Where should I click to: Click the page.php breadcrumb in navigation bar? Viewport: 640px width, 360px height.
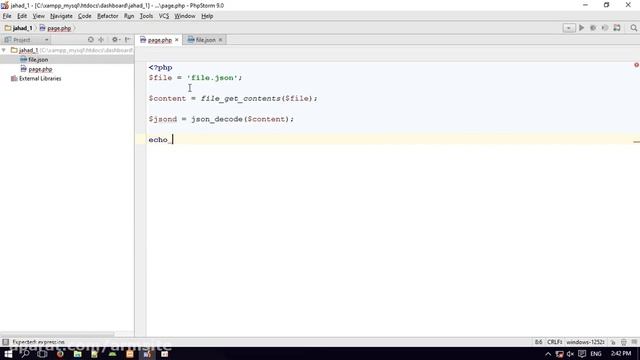(x=55, y=28)
